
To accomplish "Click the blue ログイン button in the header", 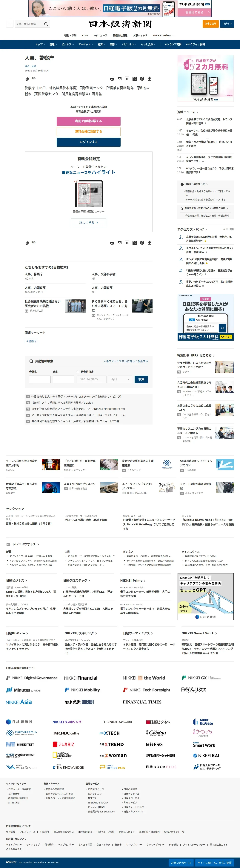I will 227,24.
